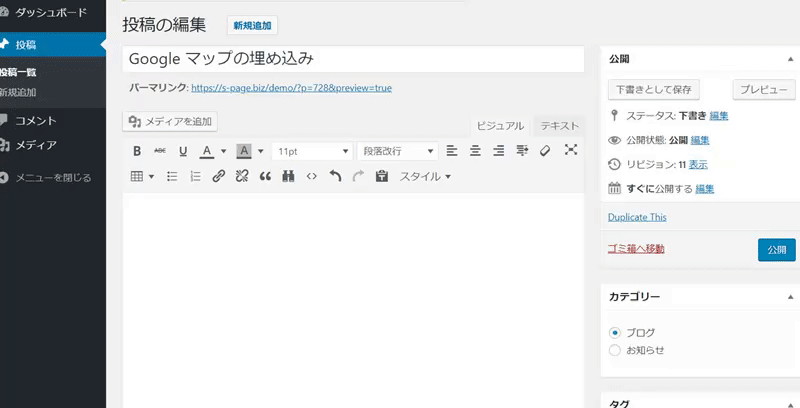Collapse the カテゴリー panel
Image resolution: width=800 pixels, height=408 pixels.
tap(790, 297)
